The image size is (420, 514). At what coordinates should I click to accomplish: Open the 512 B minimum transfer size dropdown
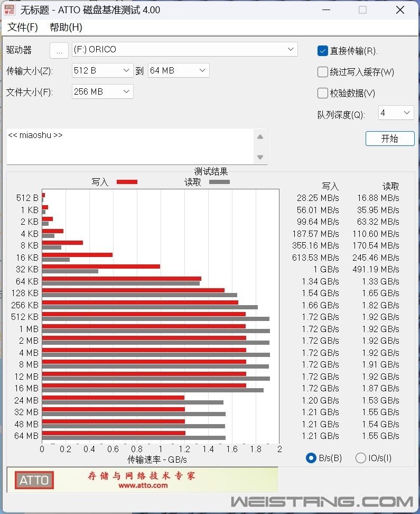tap(126, 70)
